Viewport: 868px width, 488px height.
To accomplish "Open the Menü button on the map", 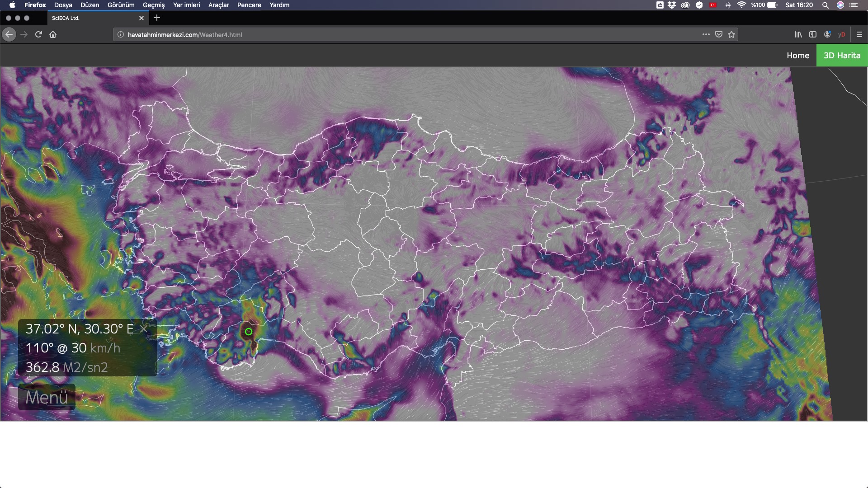I will tap(47, 397).
